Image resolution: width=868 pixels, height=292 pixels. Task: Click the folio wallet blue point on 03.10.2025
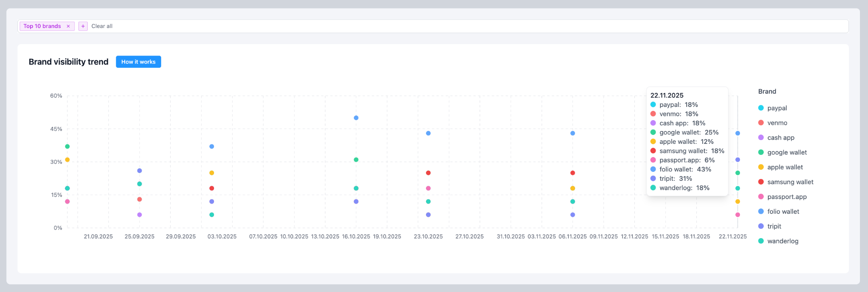212,146
